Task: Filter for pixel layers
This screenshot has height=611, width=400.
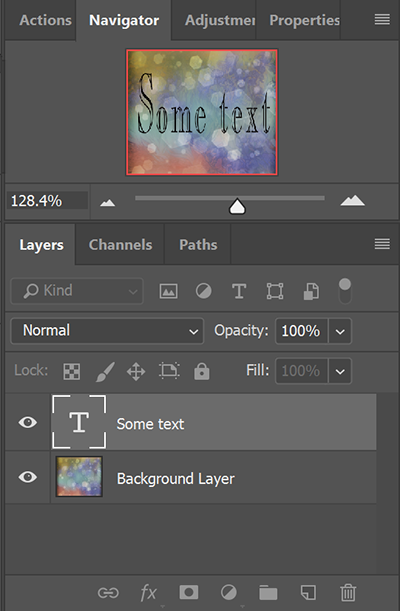Action: point(168,291)
